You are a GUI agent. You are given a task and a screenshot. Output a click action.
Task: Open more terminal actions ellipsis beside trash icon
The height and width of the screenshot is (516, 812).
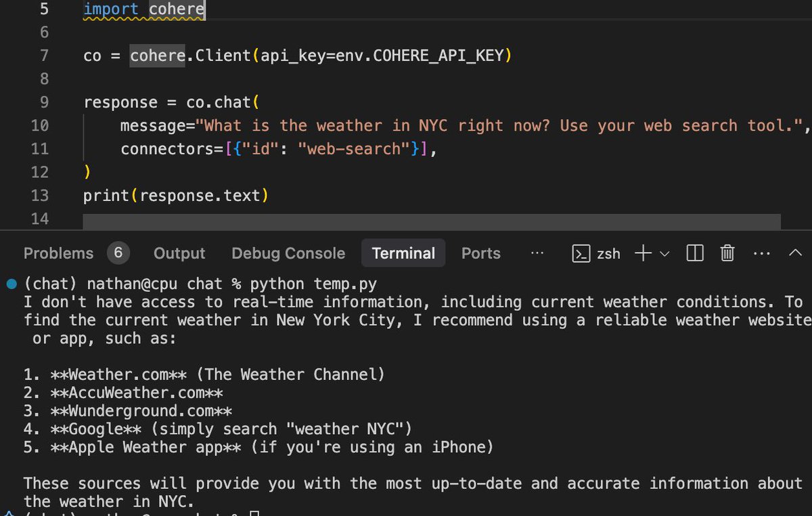tap(761, 253)
